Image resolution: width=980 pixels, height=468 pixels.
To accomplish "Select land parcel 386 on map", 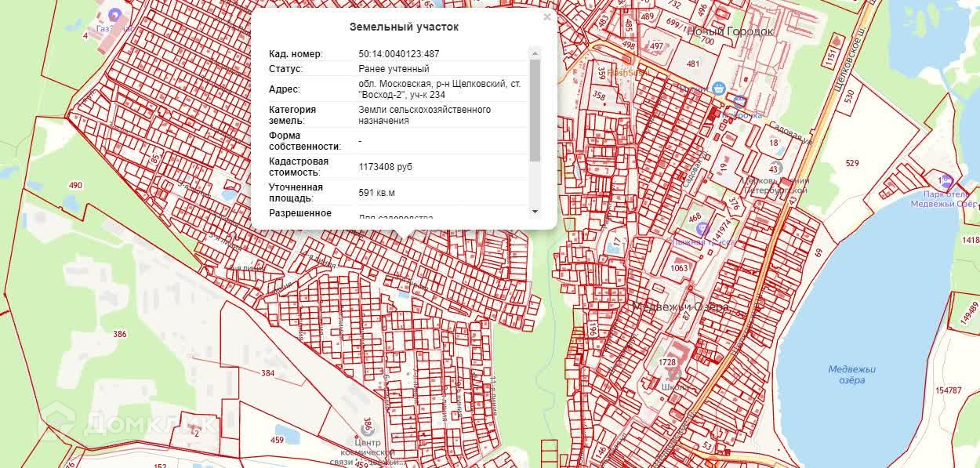I will (119, 334).
